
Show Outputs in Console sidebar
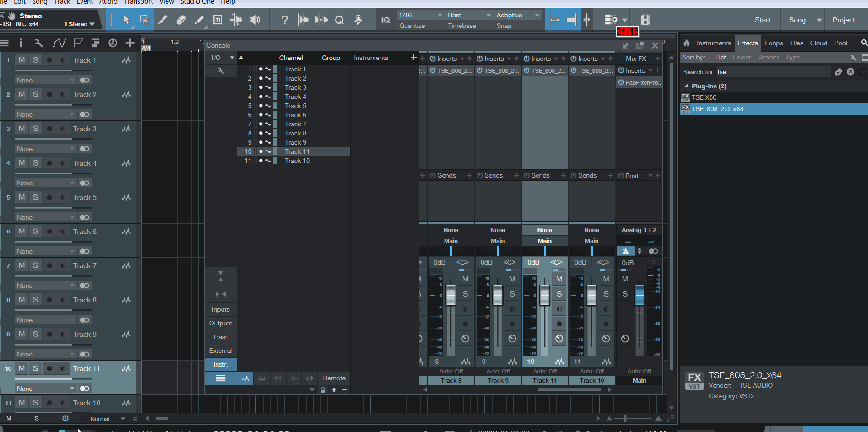(x=221, y=323)
